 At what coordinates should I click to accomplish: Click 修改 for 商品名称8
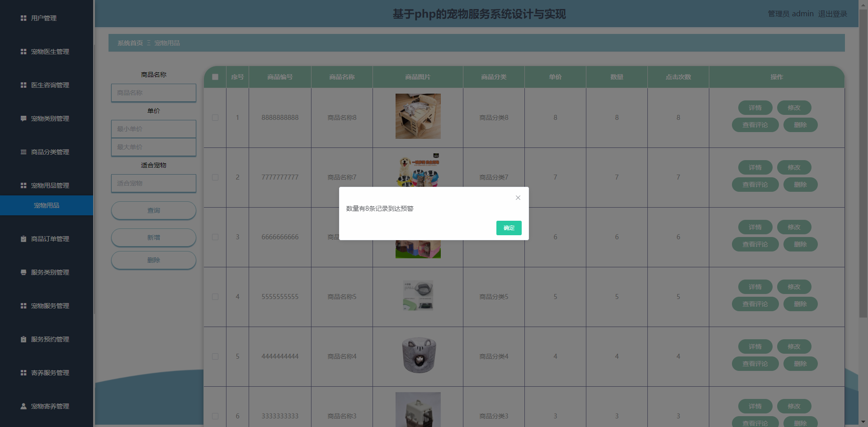pos(794,108)
